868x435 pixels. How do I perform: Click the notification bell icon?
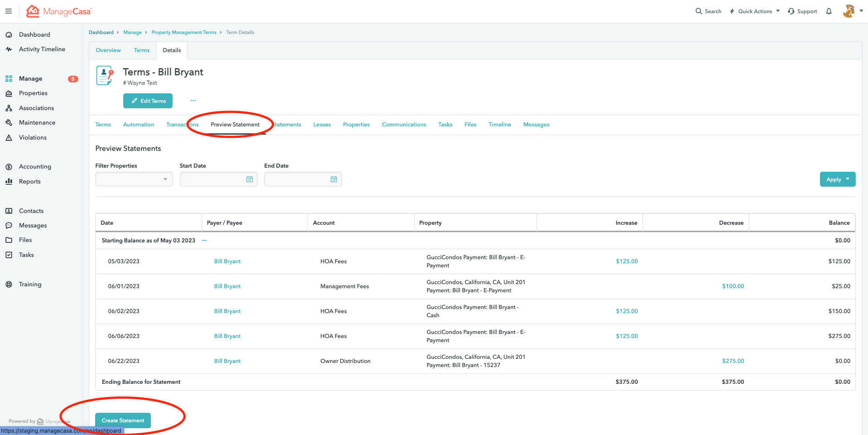(x=829, y=11)
